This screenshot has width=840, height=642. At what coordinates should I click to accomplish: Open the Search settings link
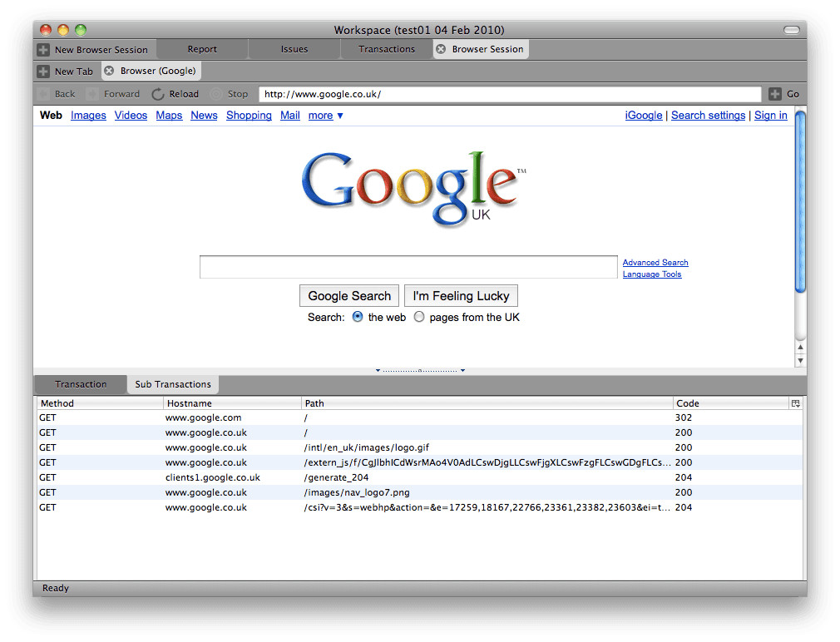(709, 115)
